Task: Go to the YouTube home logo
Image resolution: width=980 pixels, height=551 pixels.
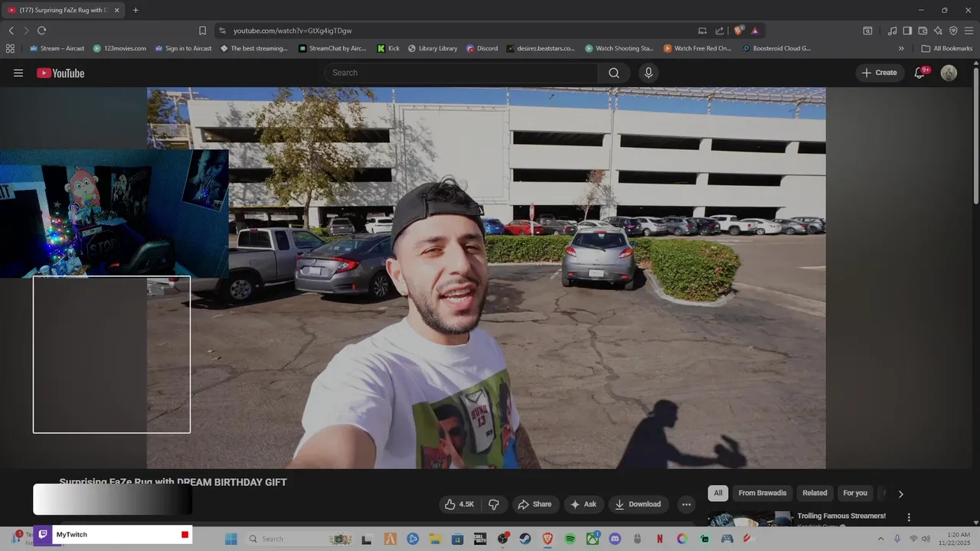Action: tap(60, 73)
